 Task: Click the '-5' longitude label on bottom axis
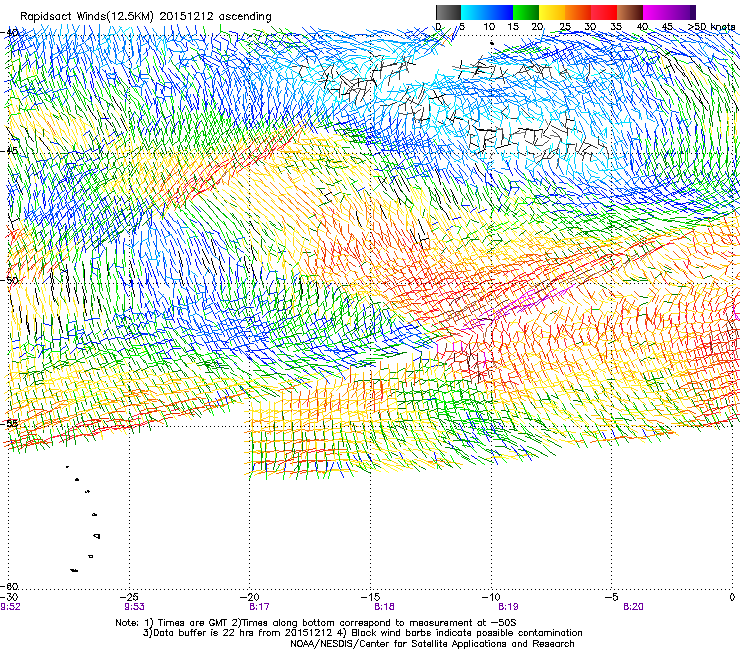point(612,597)
